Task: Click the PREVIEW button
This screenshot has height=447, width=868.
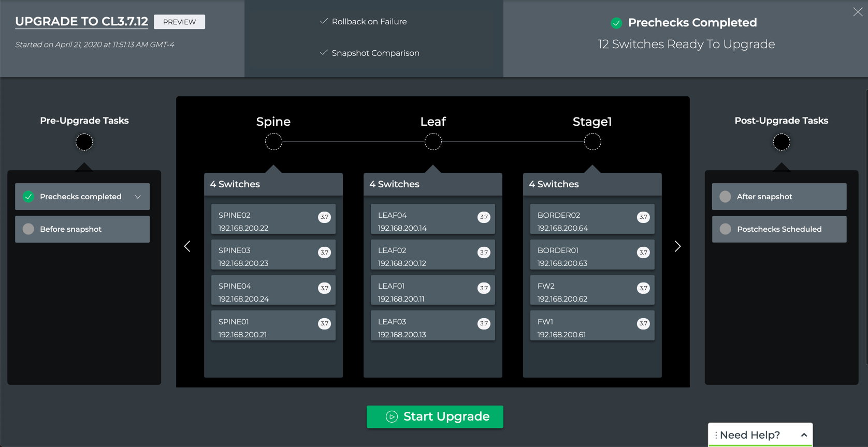Action: click(x=179, y=22)
